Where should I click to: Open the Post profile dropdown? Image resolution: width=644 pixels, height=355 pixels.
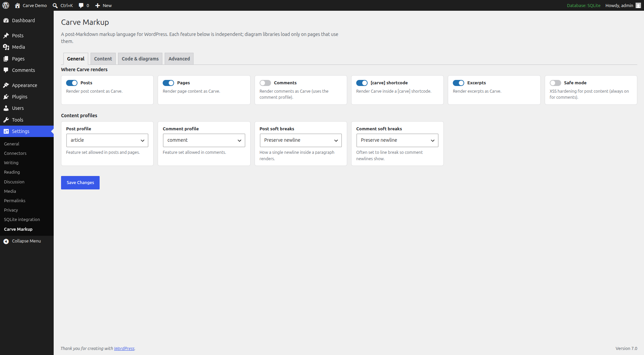click(x=107, y=140)
